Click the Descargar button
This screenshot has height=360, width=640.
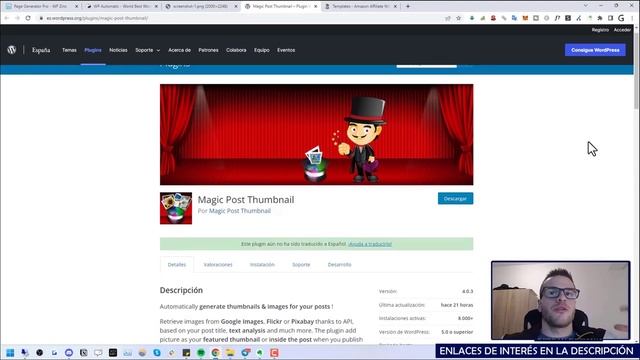pos(455,199)
